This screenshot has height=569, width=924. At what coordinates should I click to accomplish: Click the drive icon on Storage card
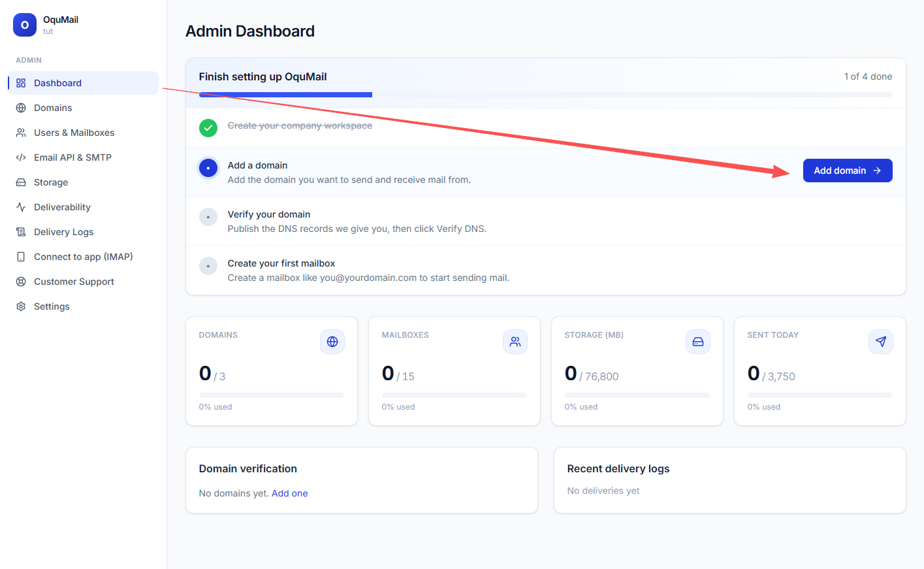click(698, 342)
